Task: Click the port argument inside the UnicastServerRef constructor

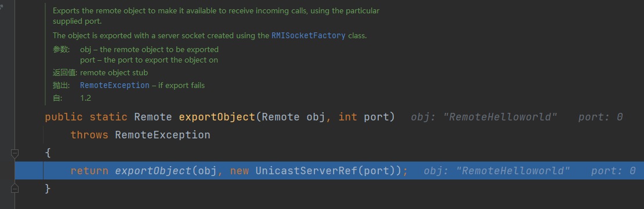Action: point(376,170)
